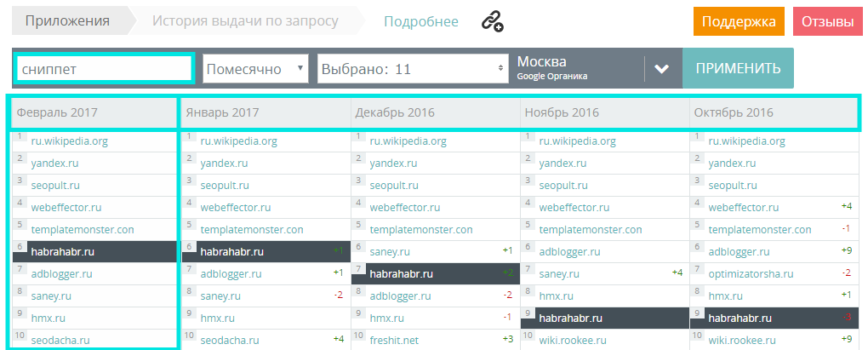The height and width of the screenshot is (350, 868).
Task: Open yandex.ru in Февраль 2017 column
Action: tap(54, 164)
